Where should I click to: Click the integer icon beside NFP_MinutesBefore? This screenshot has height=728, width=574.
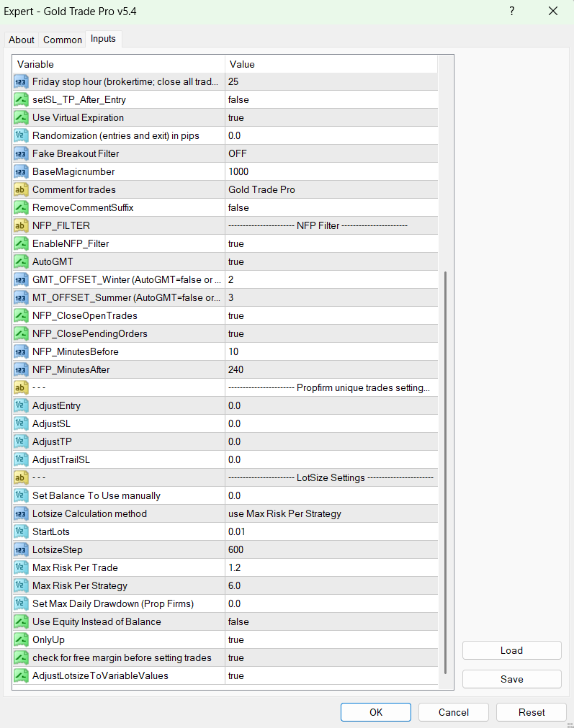click(x=21, y=351)
